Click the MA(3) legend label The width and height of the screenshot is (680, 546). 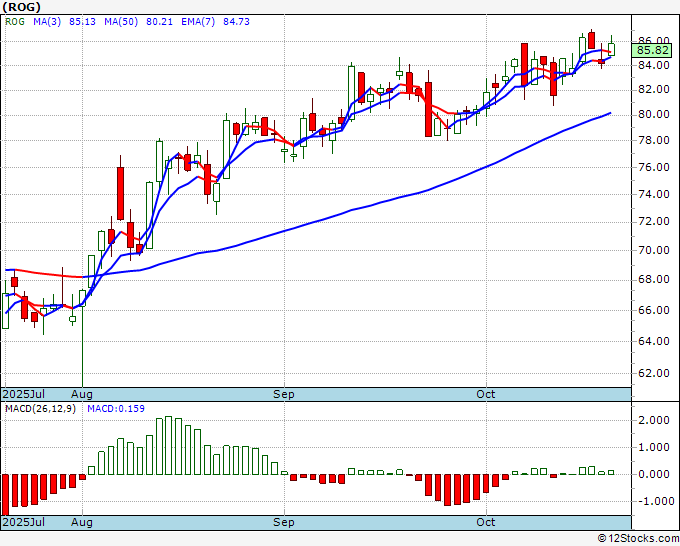(x=47, y=22)
